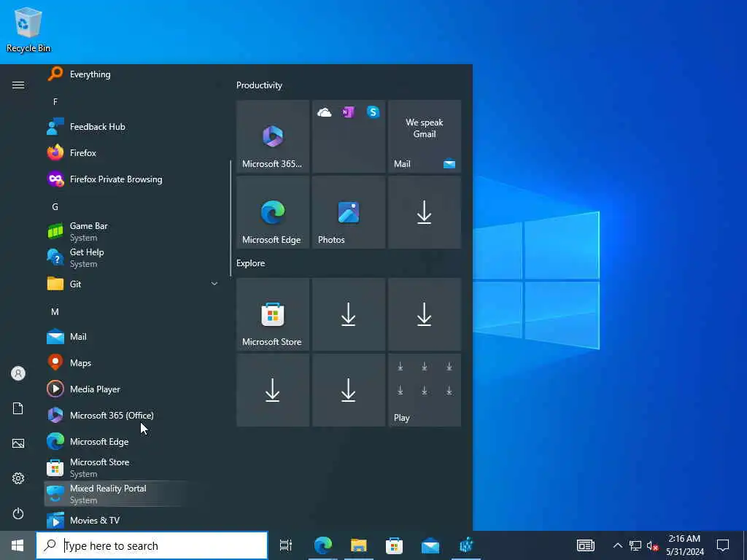Open the Photos tile
The height and width of the screenshot is (560, 747).
[x=349, y=212]
